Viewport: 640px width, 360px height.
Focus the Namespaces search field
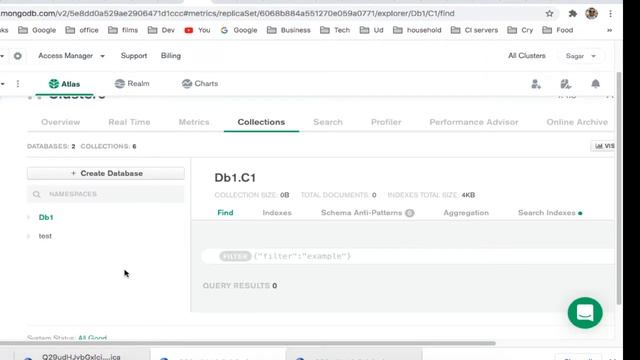pos(106,194)
